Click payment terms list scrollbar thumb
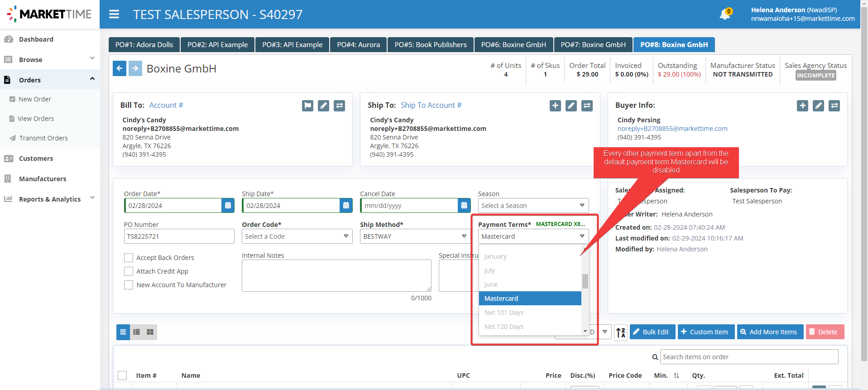 585,281
